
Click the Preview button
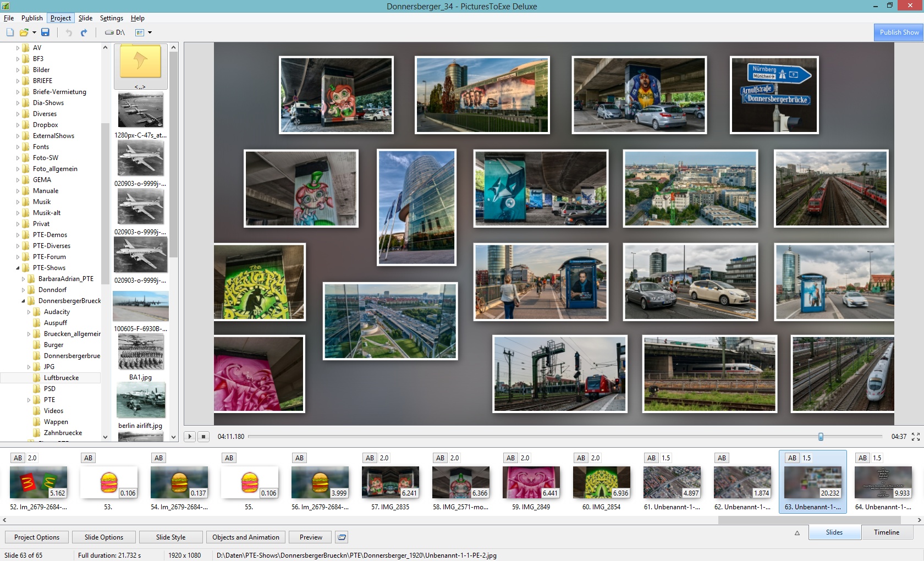[x=311, y=537]
